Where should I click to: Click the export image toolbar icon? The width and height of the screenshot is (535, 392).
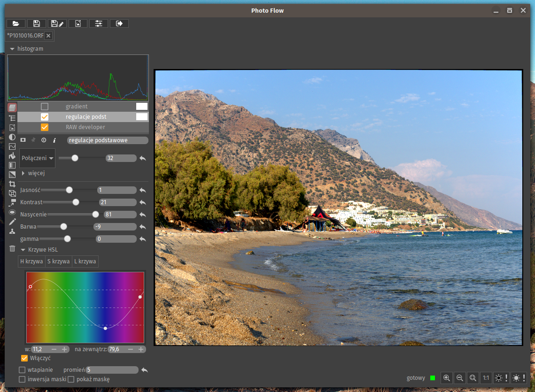78,23
